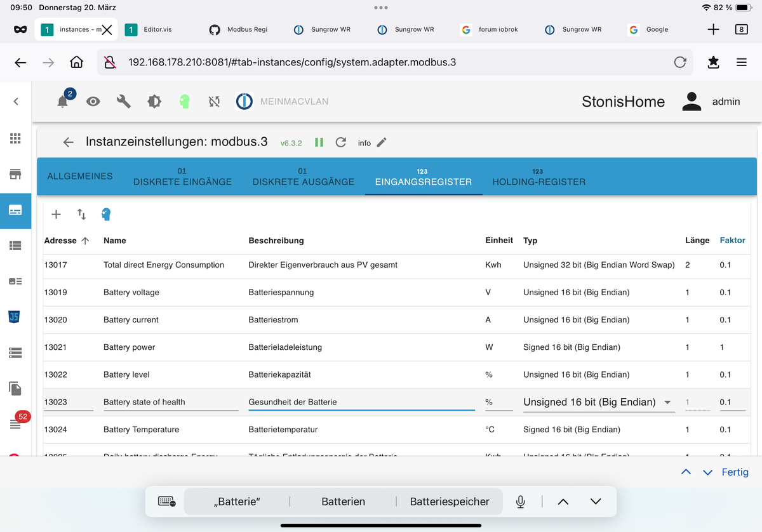Select row Battery voltage name cell
Screen dimensions: 762x532
[131, 292]
